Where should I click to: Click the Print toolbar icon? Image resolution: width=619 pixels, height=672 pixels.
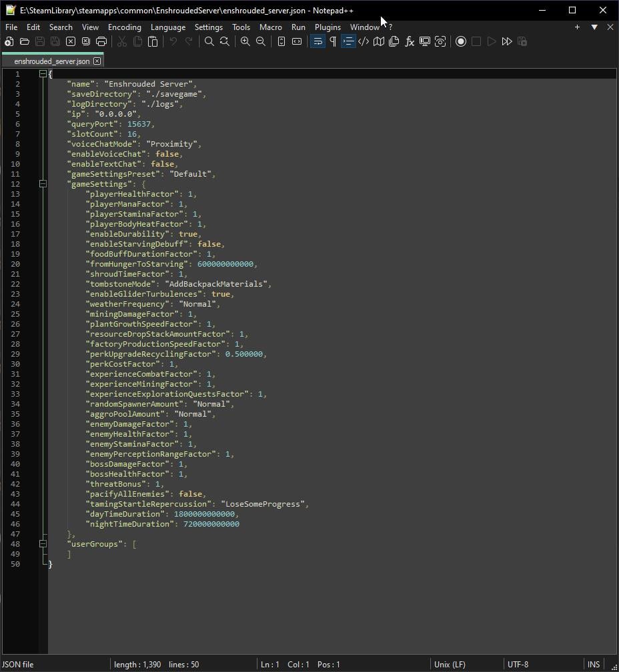coord(101,41)
